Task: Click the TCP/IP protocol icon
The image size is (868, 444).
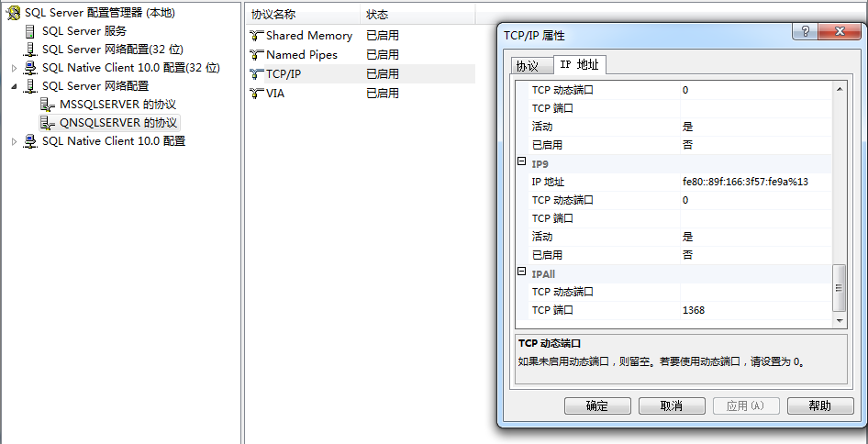Action: click(257, 74)
